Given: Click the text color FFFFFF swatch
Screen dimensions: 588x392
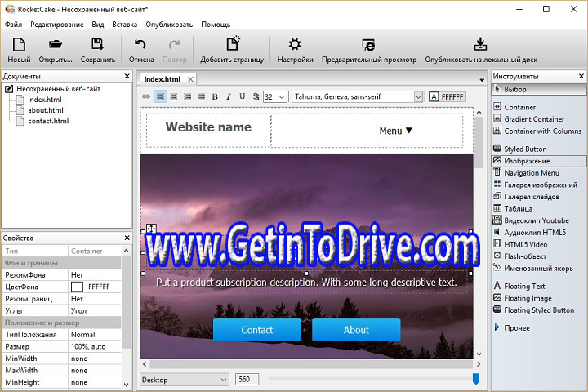Looking at the screenshot, I should pyautogui.click(x=447, y=97).
